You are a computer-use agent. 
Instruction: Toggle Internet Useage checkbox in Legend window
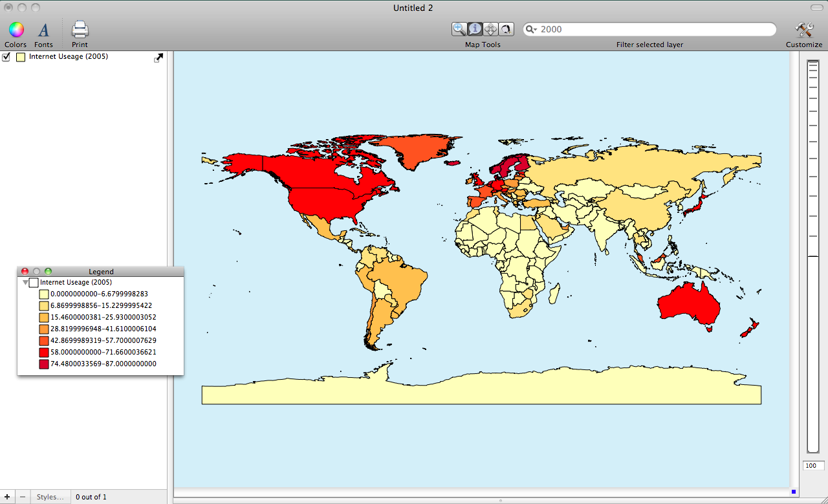(34, 283)
